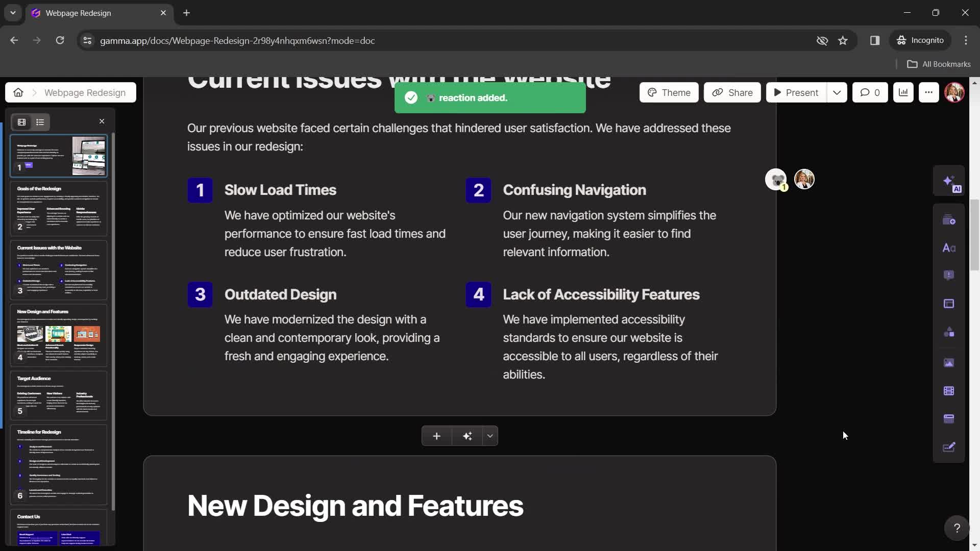The height and width of the screenshot is (551, 980).
Task: Toggle list view in slide panel
Action: coord(40,122)
